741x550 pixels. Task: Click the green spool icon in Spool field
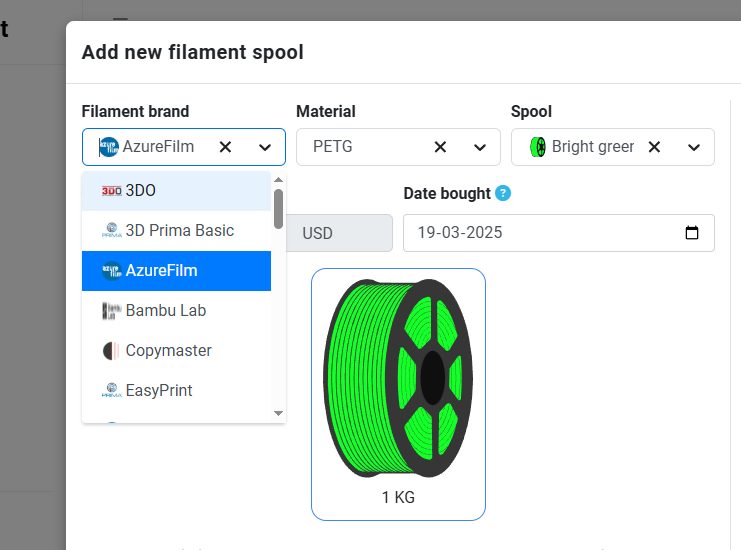pos(538,147)
